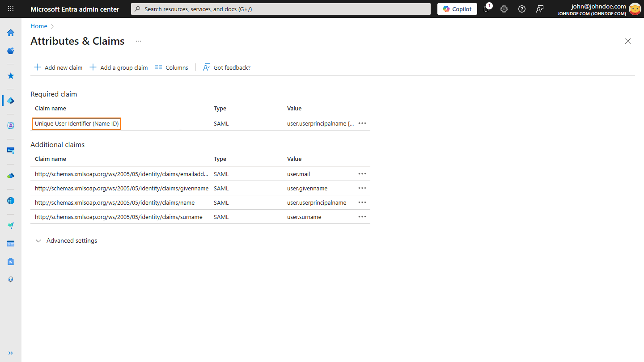The width and height of the screenshot is (644, 362).
Task: Select the highlighted Identity diamond sidebar icon
Action: [10, 101]
